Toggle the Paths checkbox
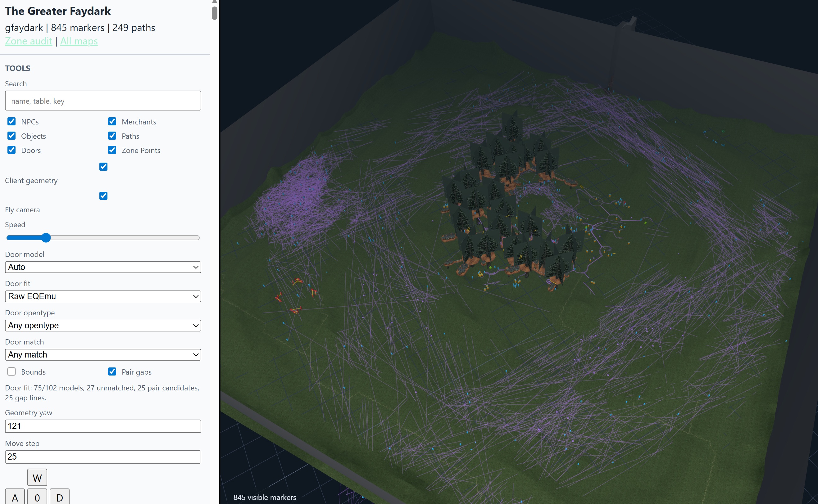Viewport: 818px width, 504px height. click(x=112, y=136)
